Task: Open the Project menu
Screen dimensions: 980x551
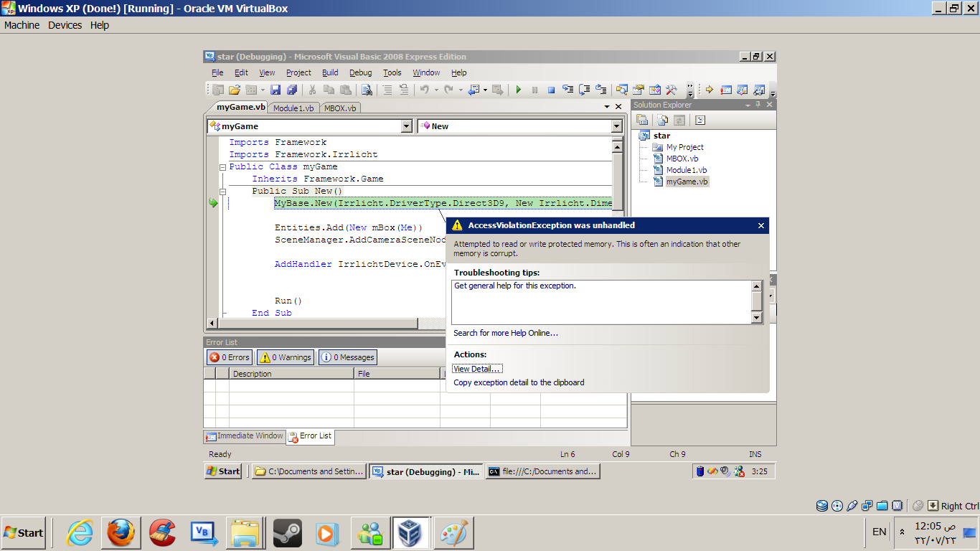Action: pos(298,72)
